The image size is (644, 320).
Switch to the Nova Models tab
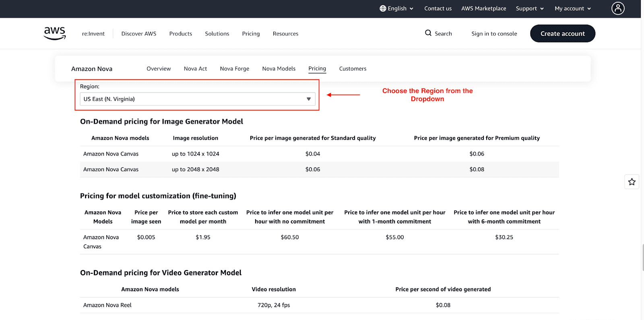(x=279, y=69)
